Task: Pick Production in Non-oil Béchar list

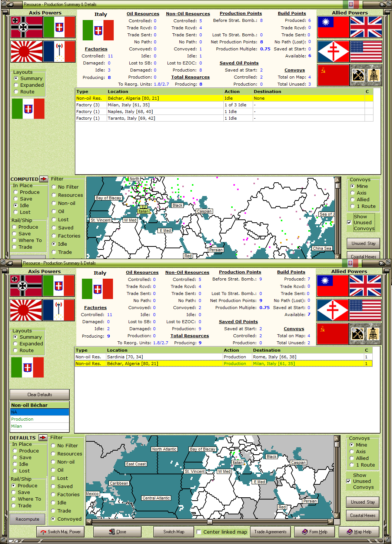Action: (40, 419)
